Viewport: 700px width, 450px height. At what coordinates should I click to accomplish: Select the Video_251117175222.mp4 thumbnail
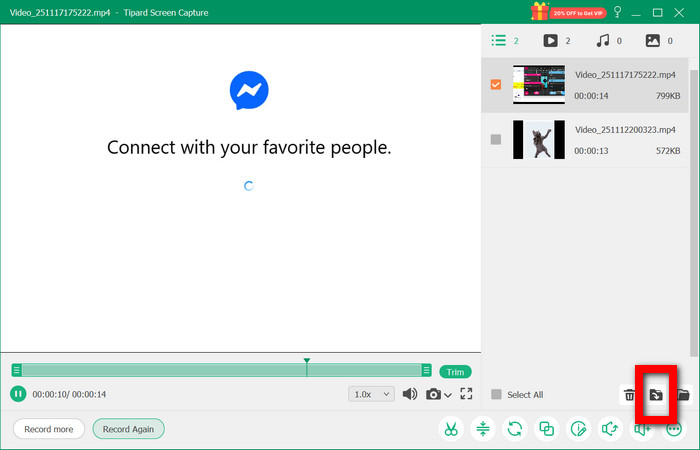[539, 84]
